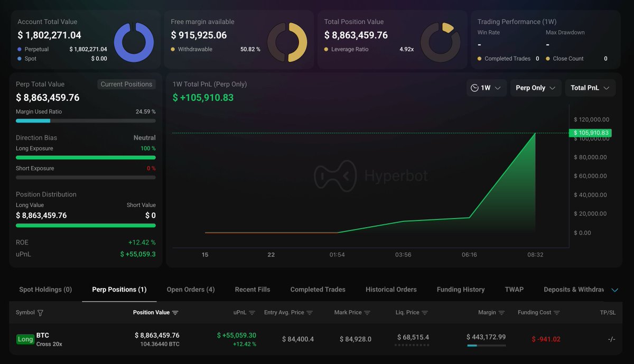Open the Perp Only dropdown
Screen dimensions: 634x364
535,88
